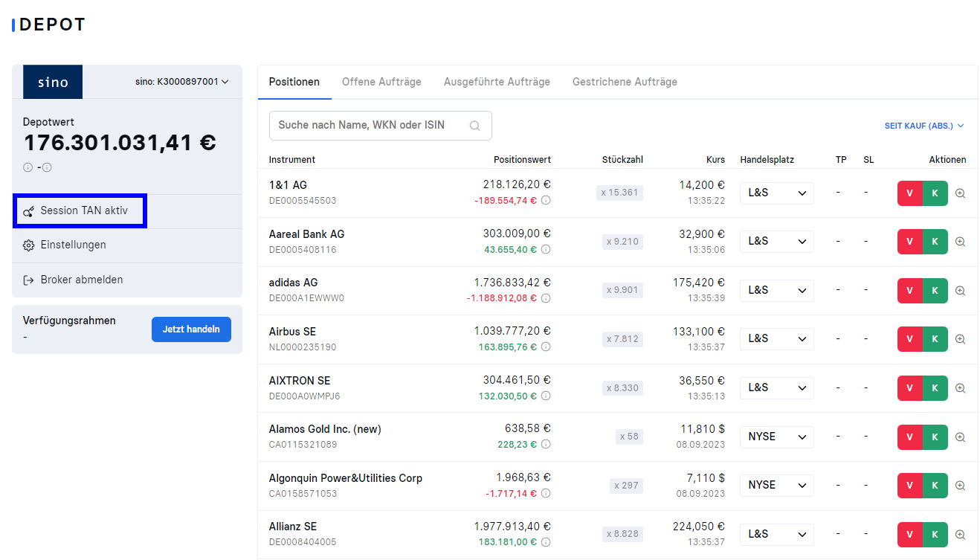The width and height of the screenshot is (980, 560).
Task: Click the Algonquin Power&Utilities magnifier icon
Action: tap(960, 486)
